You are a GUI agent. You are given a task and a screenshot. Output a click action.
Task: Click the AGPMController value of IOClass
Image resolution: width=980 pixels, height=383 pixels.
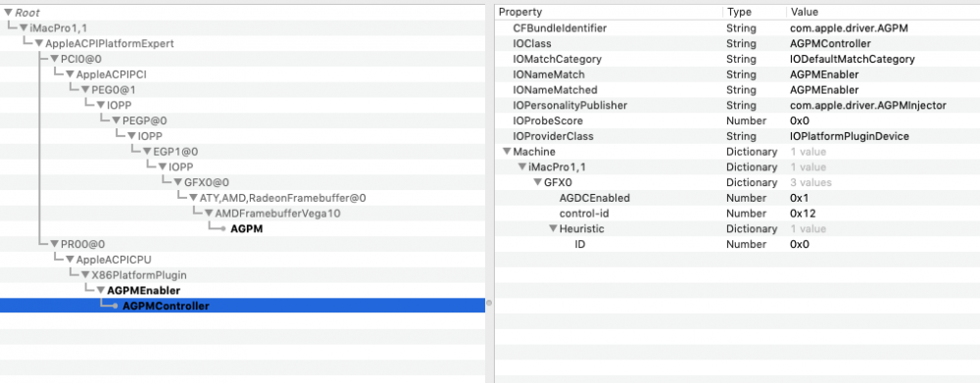[x=831, y=44]
